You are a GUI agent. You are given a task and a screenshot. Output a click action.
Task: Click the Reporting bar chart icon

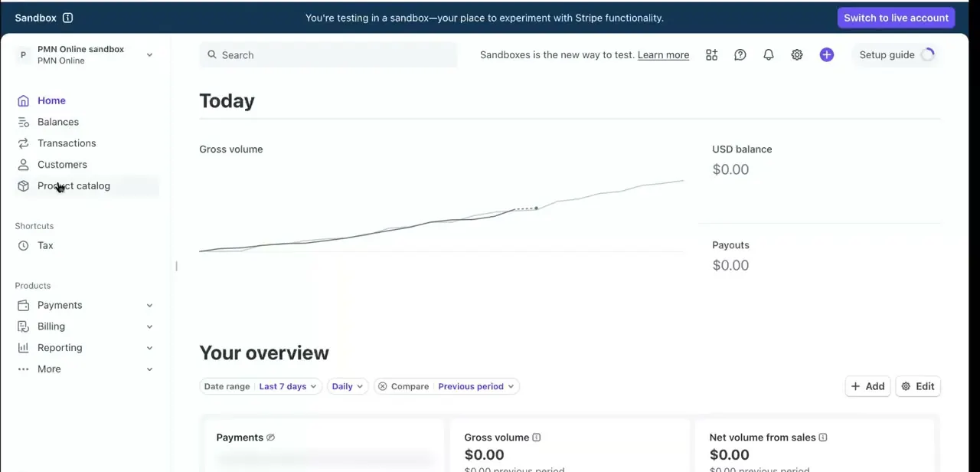[23, 348]
